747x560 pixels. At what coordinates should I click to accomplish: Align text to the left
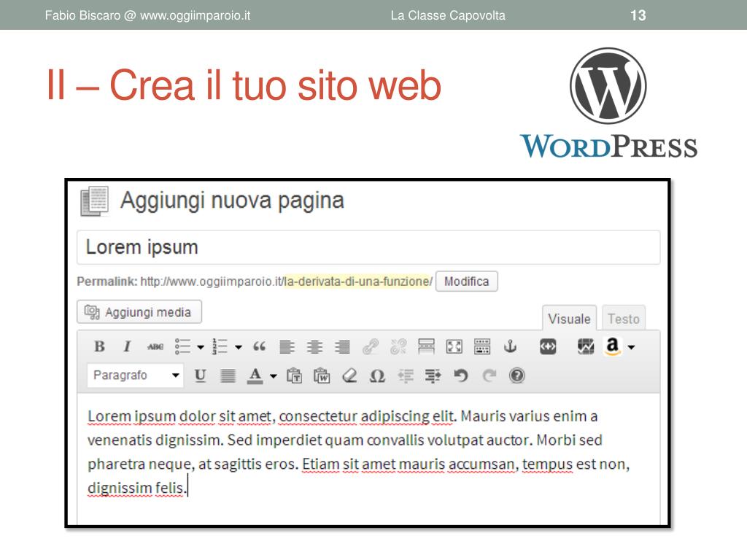tap(287, 346)
